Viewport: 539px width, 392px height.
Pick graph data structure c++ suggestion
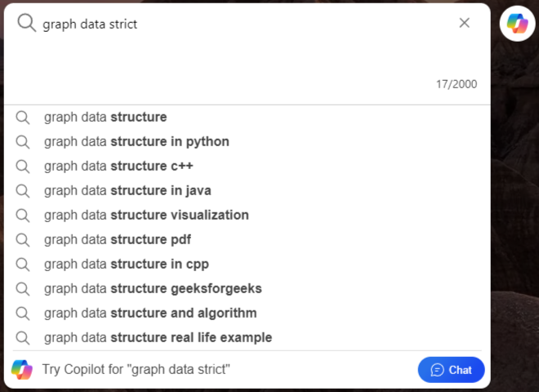coord(118,166)
